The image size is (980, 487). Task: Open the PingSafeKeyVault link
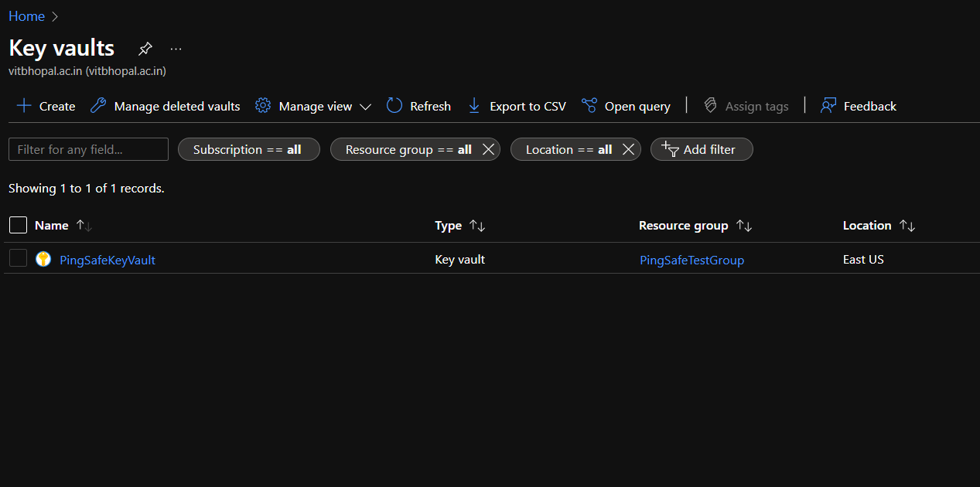pyautogui.click(x=108, y=260)
